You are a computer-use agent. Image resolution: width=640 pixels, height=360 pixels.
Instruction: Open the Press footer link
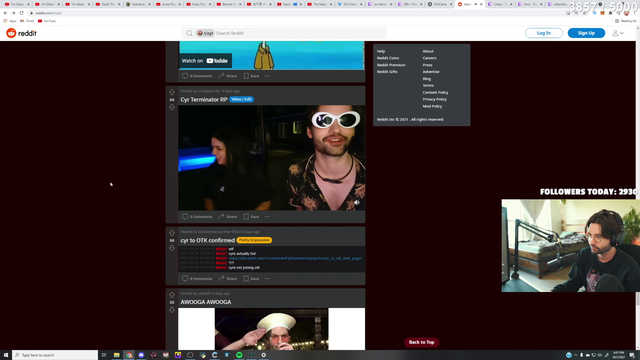(427, 65)
